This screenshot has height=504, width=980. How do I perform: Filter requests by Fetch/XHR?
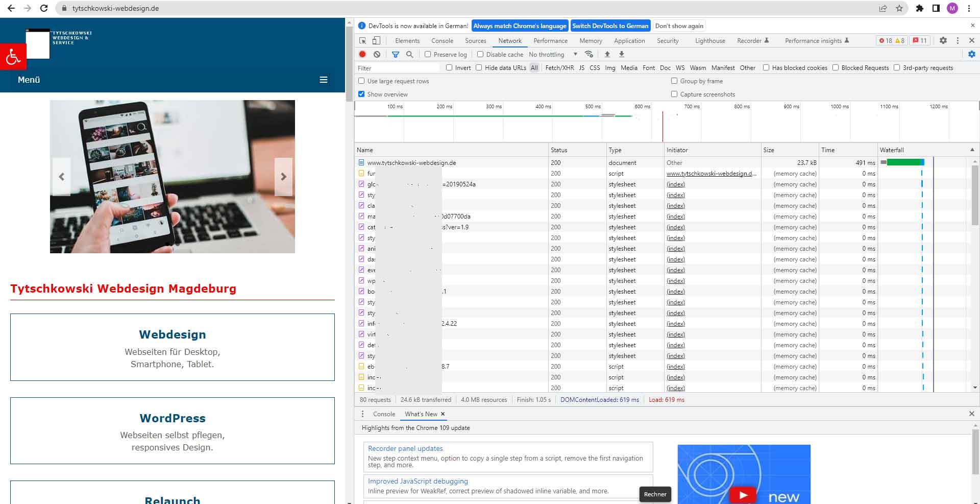tap(559, 68)
